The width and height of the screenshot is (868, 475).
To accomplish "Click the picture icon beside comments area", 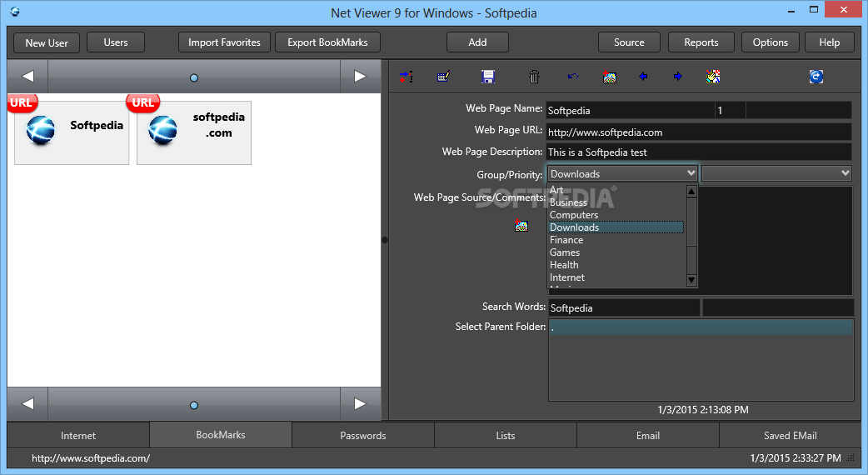I will [x=521, y=225].
